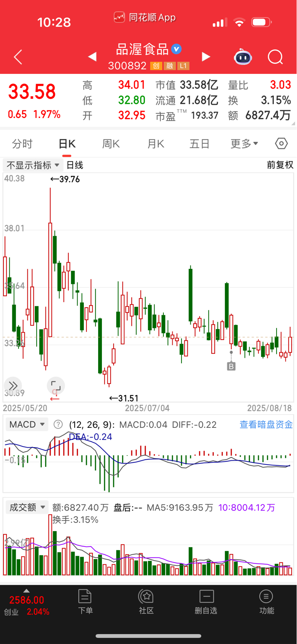Open 社区 community icon
Screen dimensions: 297x644
146,602
